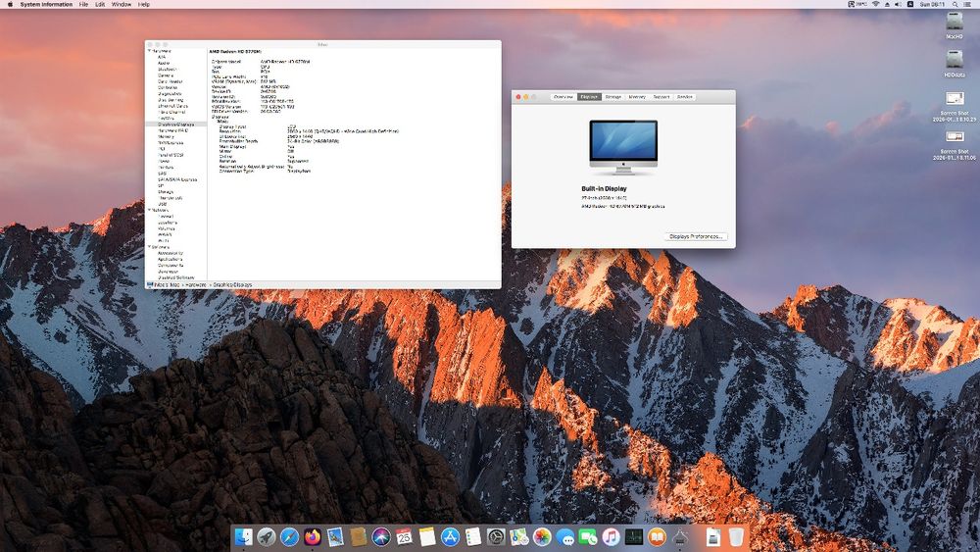
Task: Open System Information app menu
Action: click(x=46, y=4)
